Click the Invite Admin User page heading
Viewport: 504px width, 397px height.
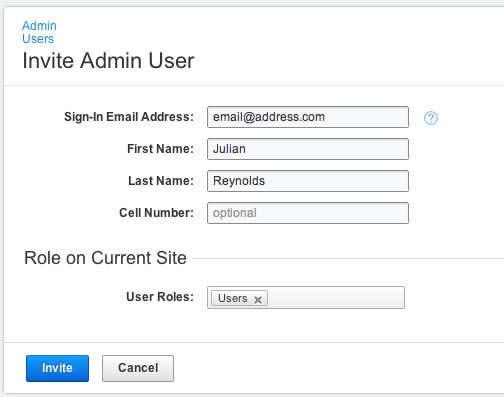pos(108,61)
